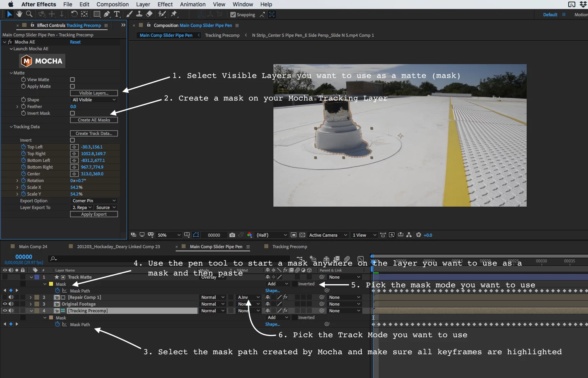The image size is (588, 378).
Task: Toggle stopwatch for Rotation property
Action: point(23,180)
